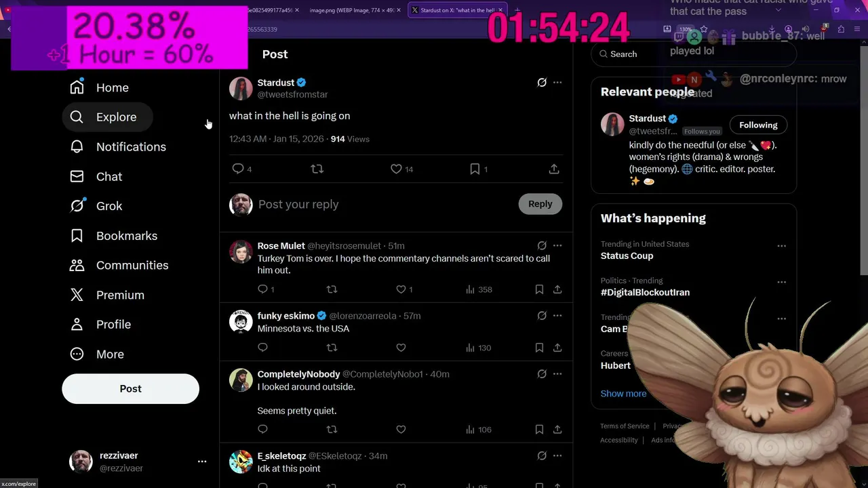Comment on CompletelyNobody's reply
Image resolution: width=868 pixels, height=488 pixels.
point(263,429)
